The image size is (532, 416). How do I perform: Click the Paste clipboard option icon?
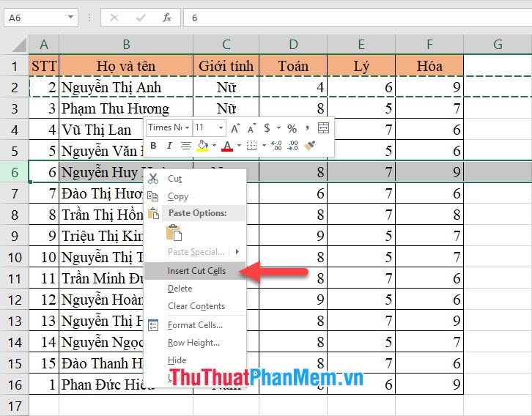174,233
